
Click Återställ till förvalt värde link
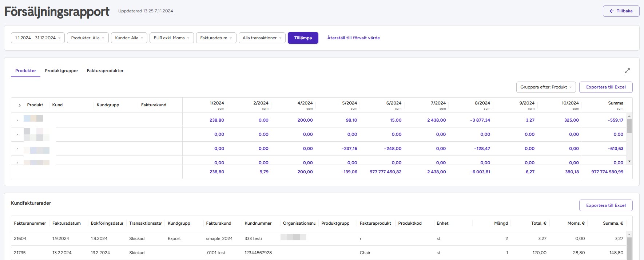[x=353, y=38]
